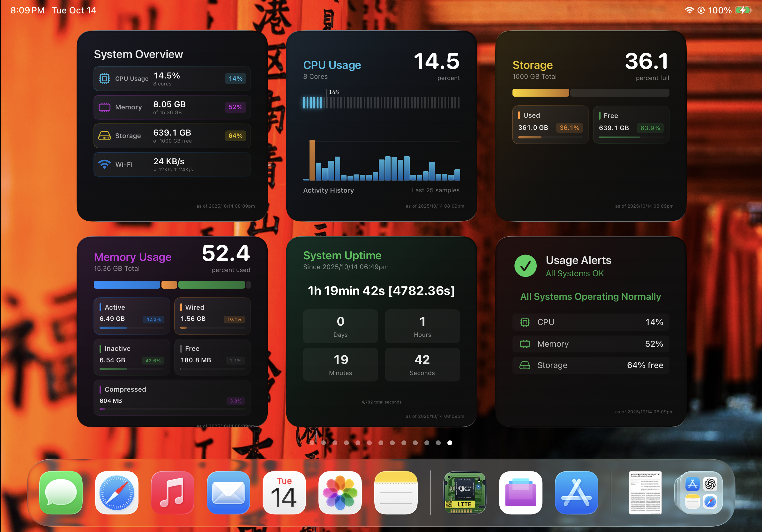The image size is (762, 532).
Task: Open the recent PDF document thumbnail in the dock
Action: pyautogui.click(x=646, y=493)
